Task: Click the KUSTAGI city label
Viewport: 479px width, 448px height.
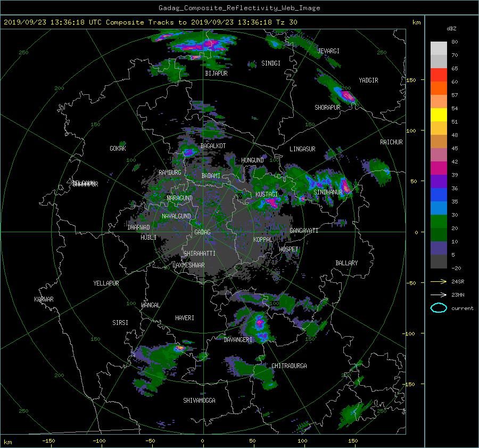Action: pos(267,194)
